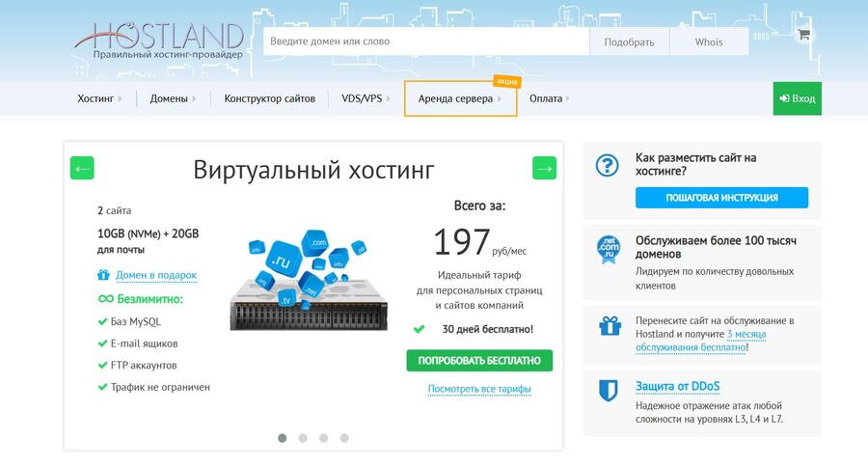Click the 2 сайта text
The width and height of the screenshot is (868, 466).
(x=114, y=210)
